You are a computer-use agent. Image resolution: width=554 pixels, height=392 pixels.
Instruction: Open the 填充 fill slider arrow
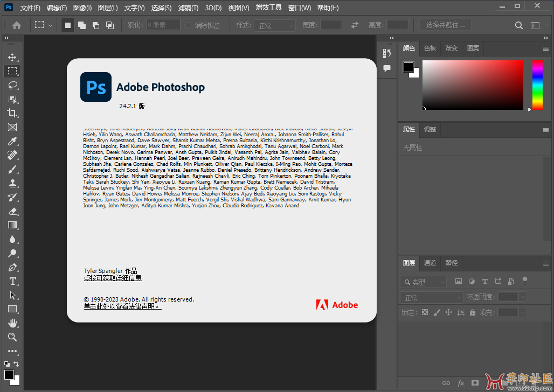[523, 312]
